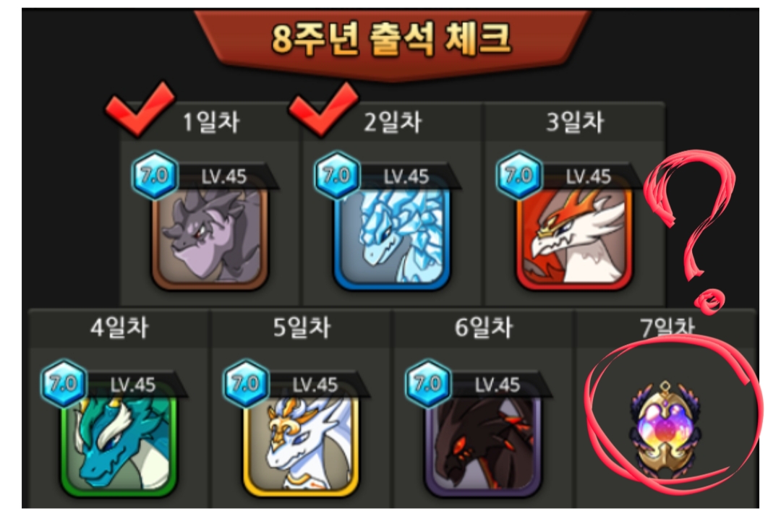Viewport: 781px width, 532px height.
Task: Select the 4일차 header label
Action: coord(119,328)
